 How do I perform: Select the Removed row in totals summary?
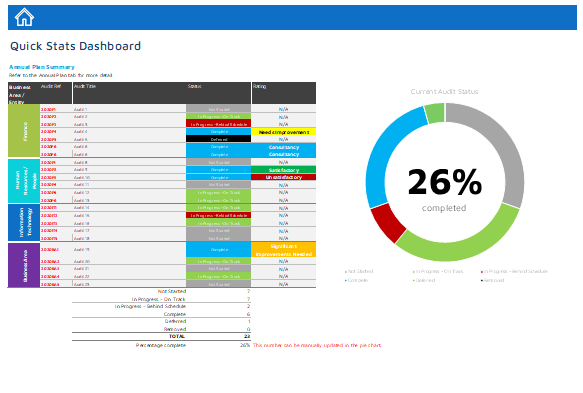pyautogui.click(x=161, y=329)
